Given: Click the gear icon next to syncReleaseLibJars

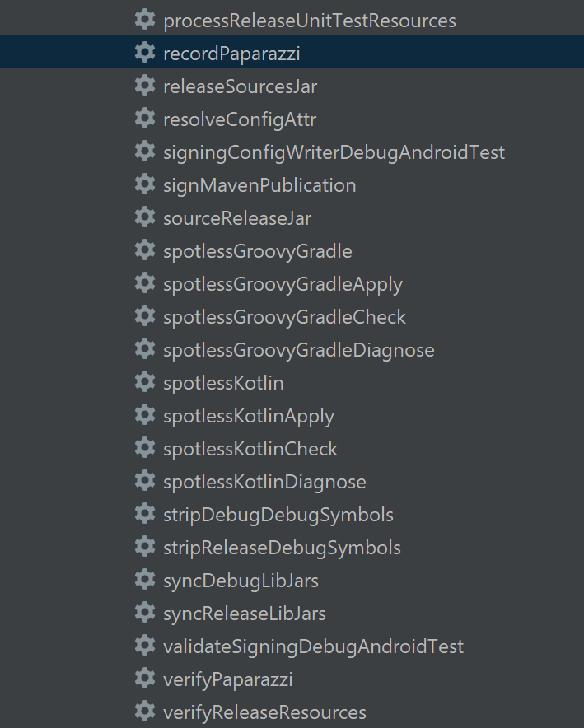Looking at the screenshot, I should [145, 613].
